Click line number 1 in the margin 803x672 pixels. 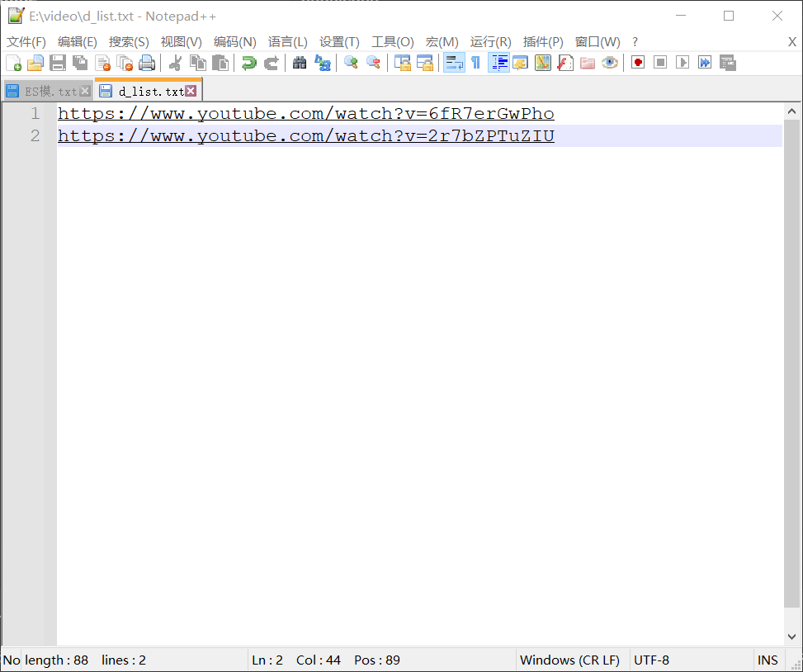point(35,114)
